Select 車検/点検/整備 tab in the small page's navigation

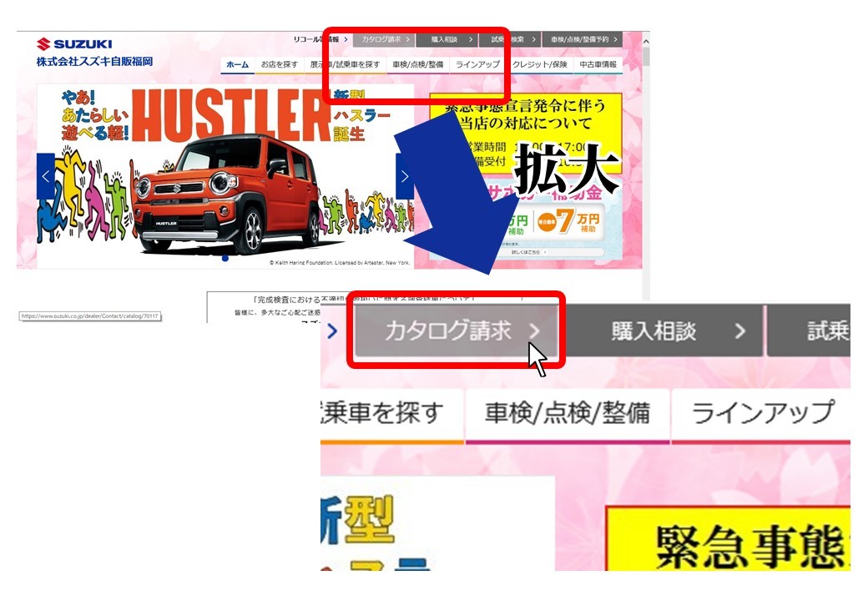pyautogui.click(x=418, y=65)
